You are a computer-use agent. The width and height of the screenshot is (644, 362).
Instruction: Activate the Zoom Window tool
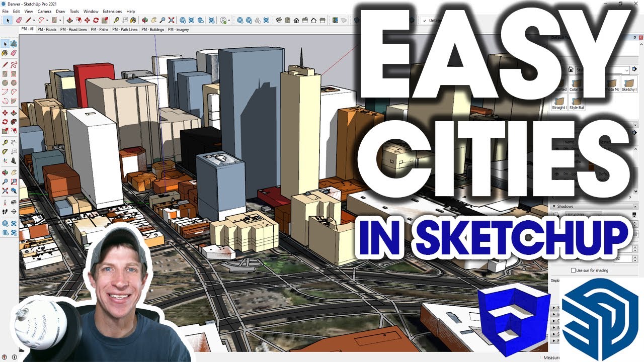coord(14,180)
